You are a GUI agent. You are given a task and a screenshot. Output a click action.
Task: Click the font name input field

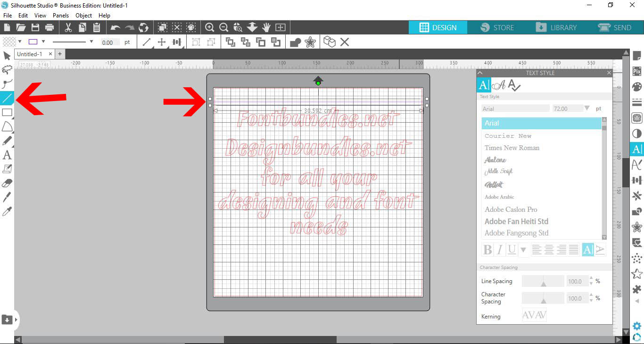click(x=516, y=109)
